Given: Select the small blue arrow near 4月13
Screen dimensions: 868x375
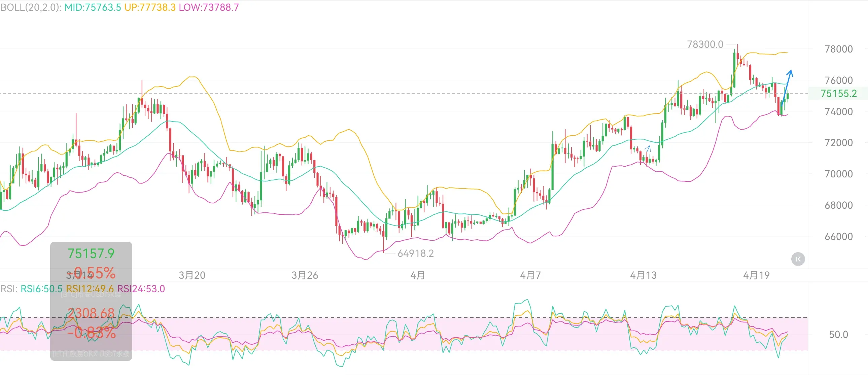Looking at the screenshot, I should click(x=648, y=149).
